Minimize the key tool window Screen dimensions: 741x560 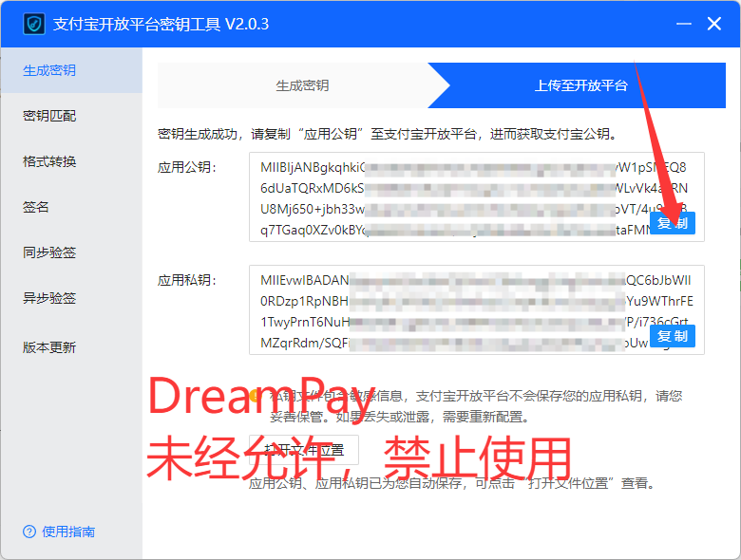pos(684,24)
